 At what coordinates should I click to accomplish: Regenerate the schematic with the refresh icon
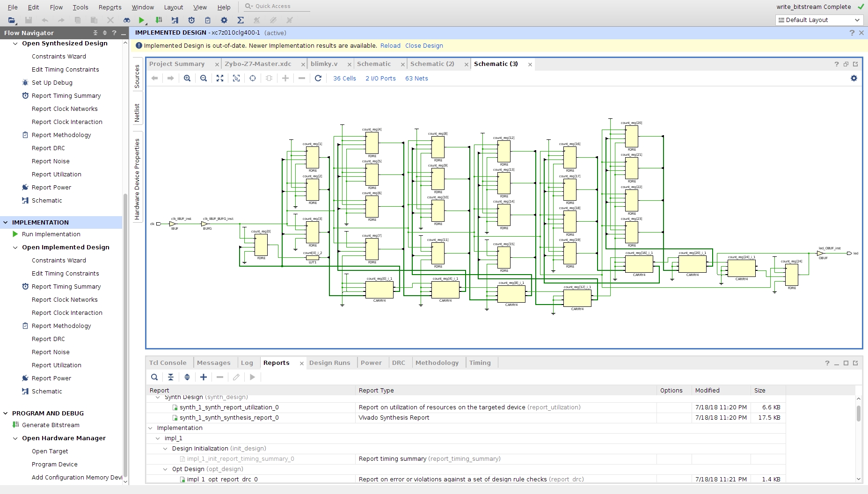coord(318,78)
